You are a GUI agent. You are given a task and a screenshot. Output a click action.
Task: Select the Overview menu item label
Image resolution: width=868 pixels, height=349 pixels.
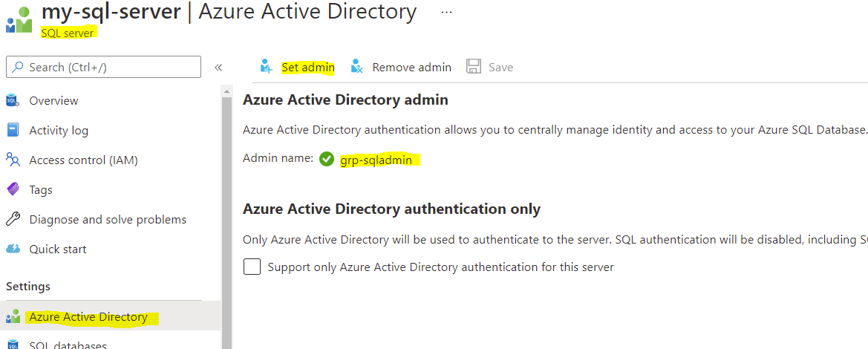[x=53, y=100]
